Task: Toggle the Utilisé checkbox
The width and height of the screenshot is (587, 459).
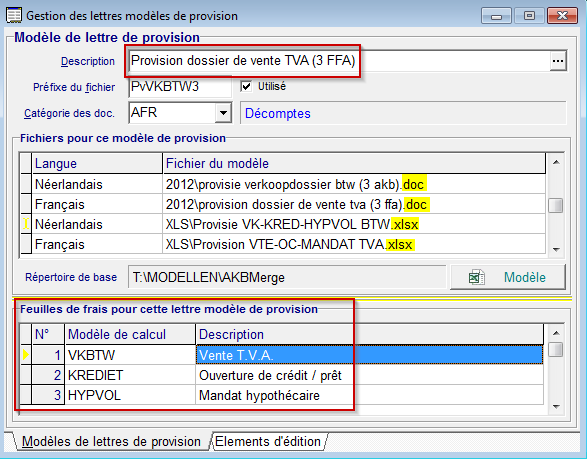Action: click(246, 86)
